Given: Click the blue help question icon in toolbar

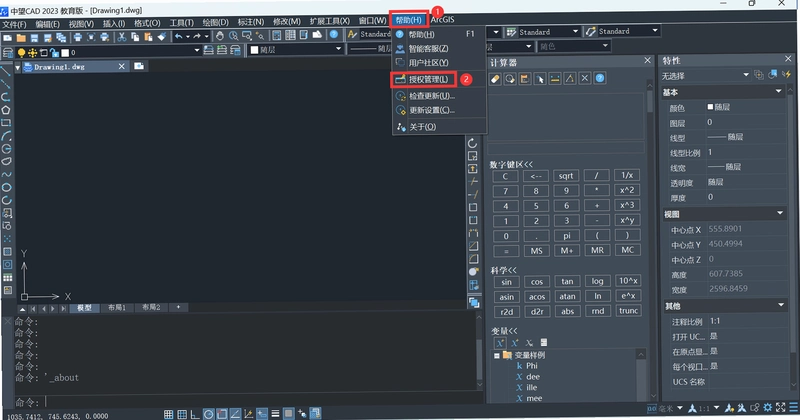Looking at the screenshot, I should pyautogui.click(x=334, y=34).
